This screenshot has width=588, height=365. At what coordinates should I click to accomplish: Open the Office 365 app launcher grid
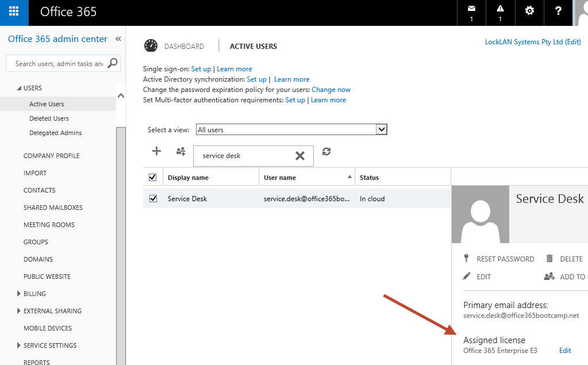(13, 12)
